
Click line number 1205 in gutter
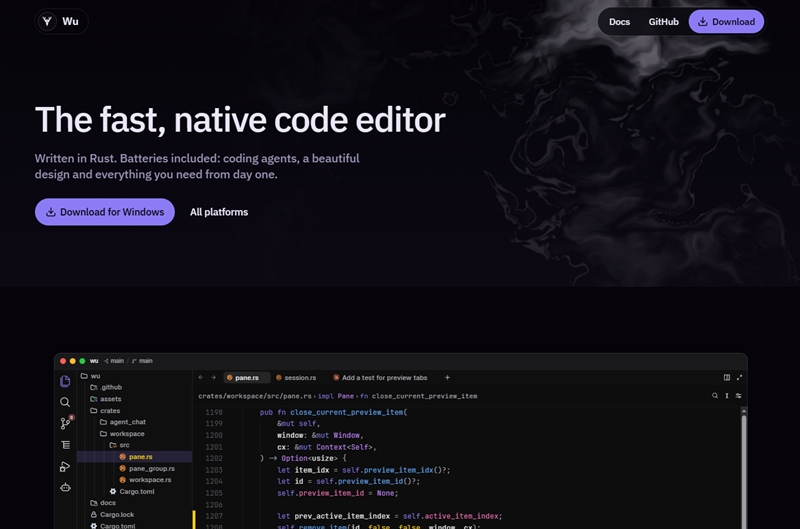(x=214, y=493)
